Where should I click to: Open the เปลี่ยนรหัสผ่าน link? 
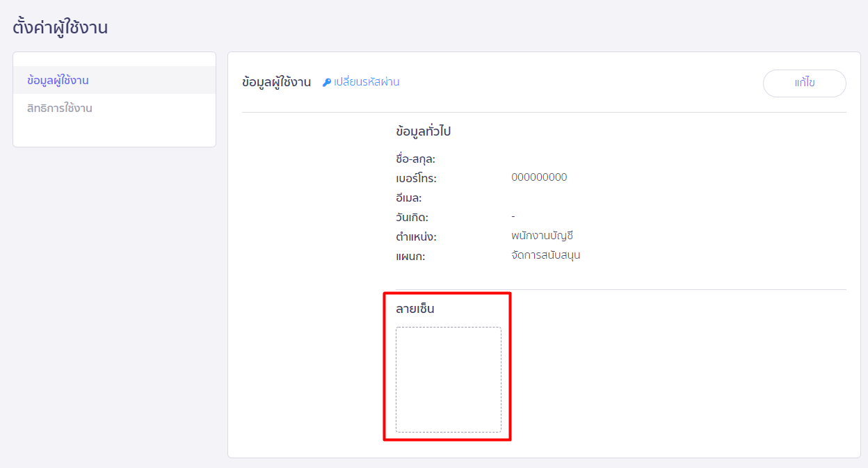pyautogui.click(x=367, y=82)
